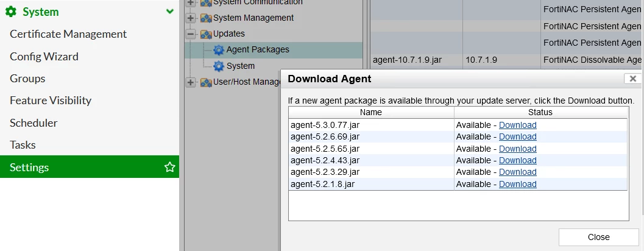Click the User/Host Management folder icon
Viewport: 644px width, 251px height.
coord(206,82)
